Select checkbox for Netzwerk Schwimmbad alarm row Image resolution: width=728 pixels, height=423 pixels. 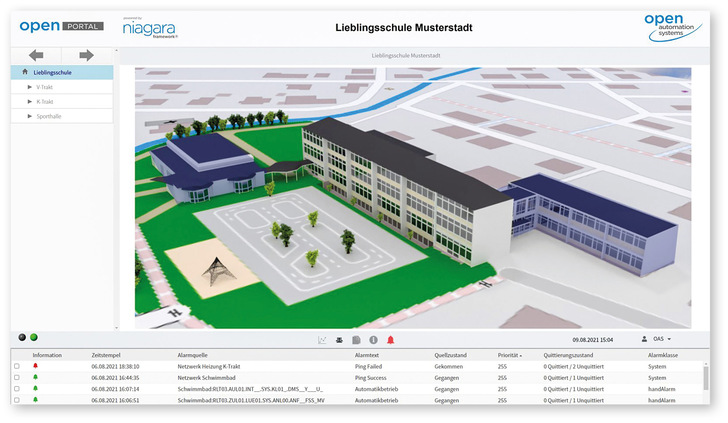point(16,378)
